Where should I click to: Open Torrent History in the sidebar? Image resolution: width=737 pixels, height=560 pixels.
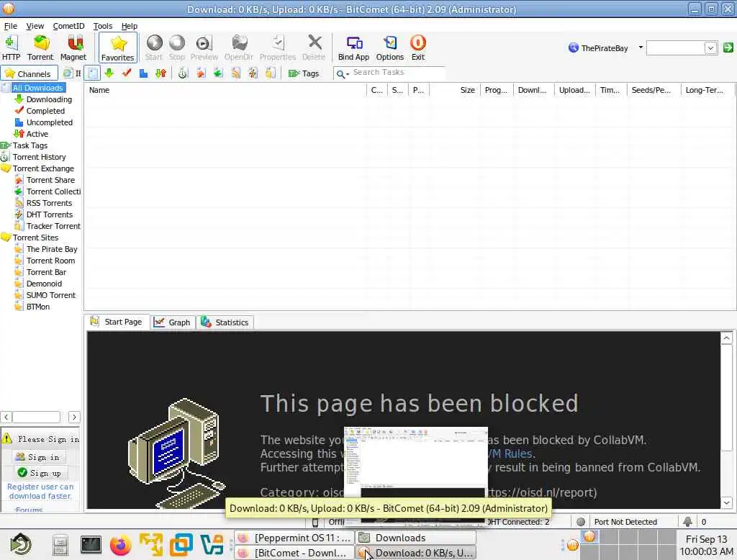39,157
